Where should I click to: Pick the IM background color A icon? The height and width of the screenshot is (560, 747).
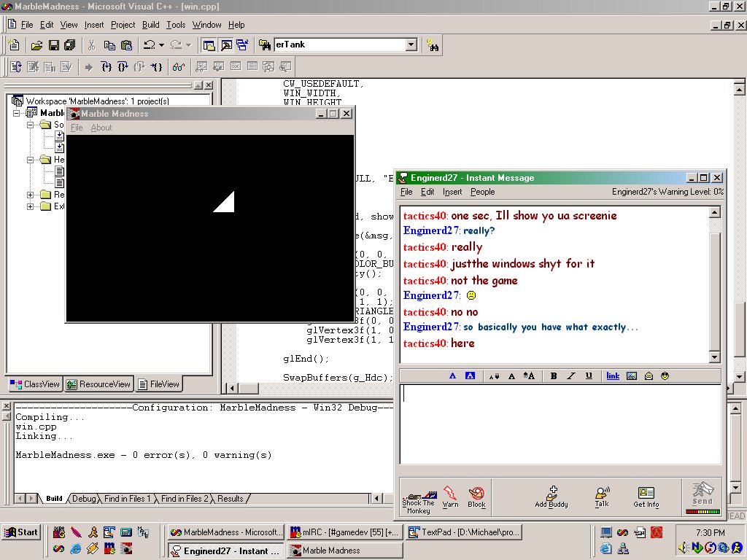tap(470, 376)
